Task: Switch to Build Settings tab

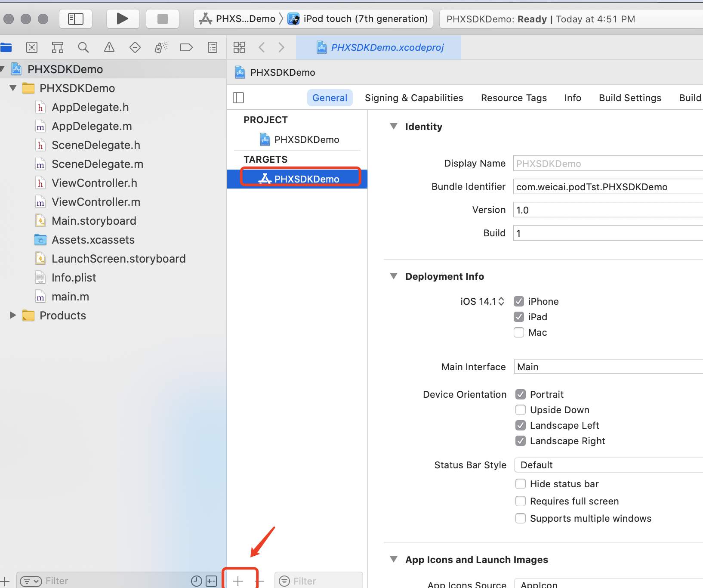Action: click(630, 98)
